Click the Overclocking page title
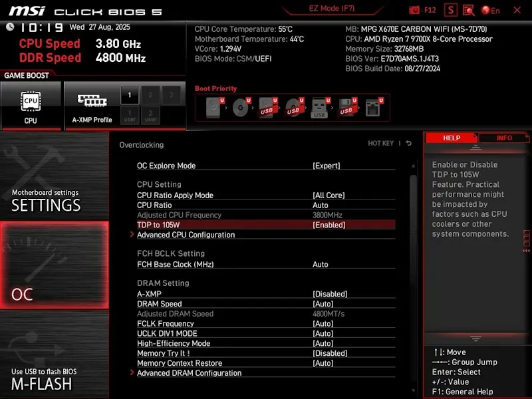Image resolution: width=532 pixels, height=399 pixels. point(142,145)
